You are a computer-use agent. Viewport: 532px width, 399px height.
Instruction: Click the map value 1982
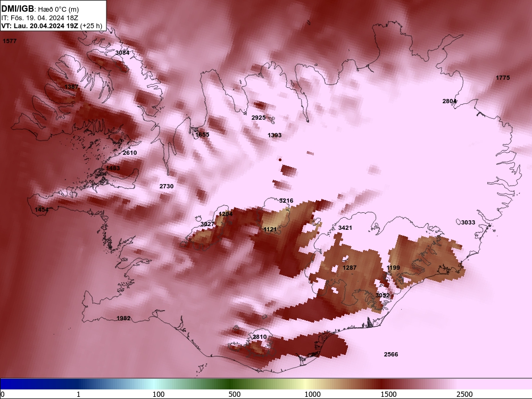point(123,318)
